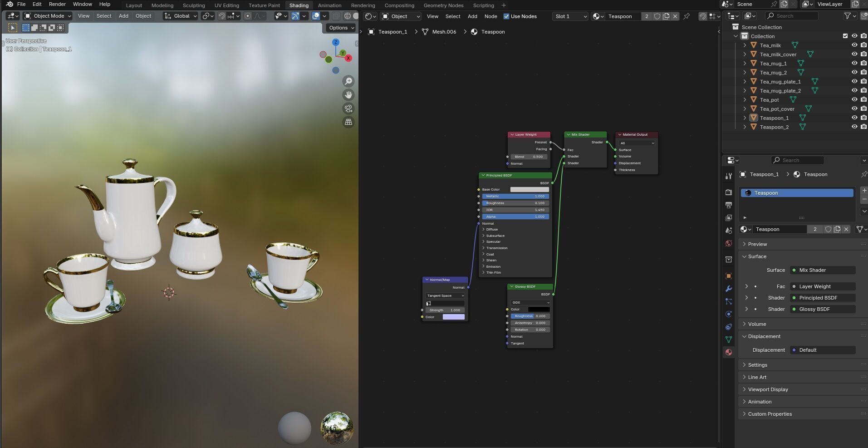The width and height of the screenshot is (868, 448).
Task: Open the Object Data mesh properties tab
Action: (729, 340)
